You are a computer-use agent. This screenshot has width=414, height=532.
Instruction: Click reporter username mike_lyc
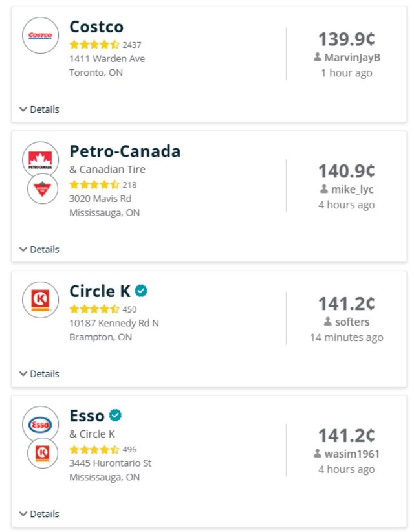tap(352, 190)
